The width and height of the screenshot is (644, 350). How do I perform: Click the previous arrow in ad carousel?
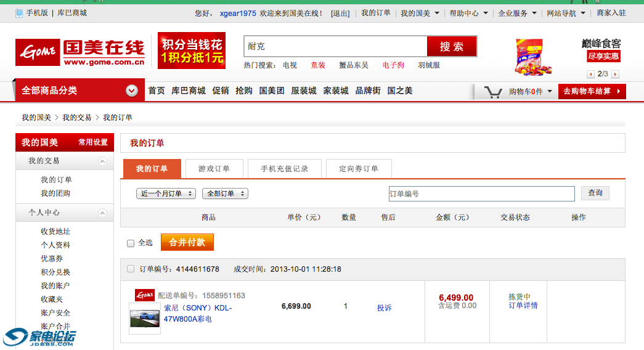tap(590, 74)
